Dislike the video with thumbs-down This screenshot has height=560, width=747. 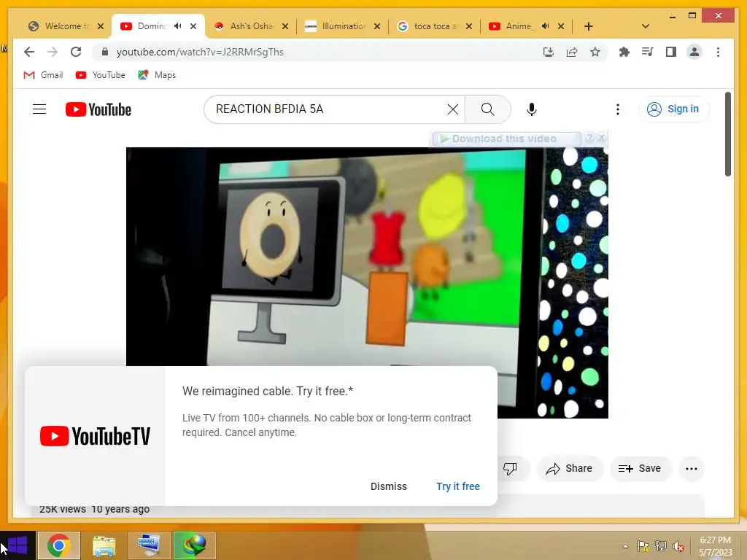[510, 469]
